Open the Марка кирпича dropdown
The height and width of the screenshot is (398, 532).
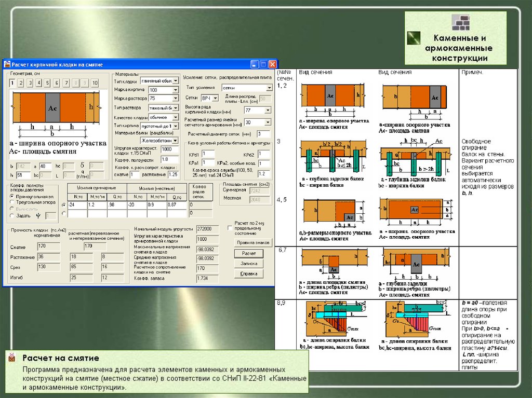[x=176, y=90]
